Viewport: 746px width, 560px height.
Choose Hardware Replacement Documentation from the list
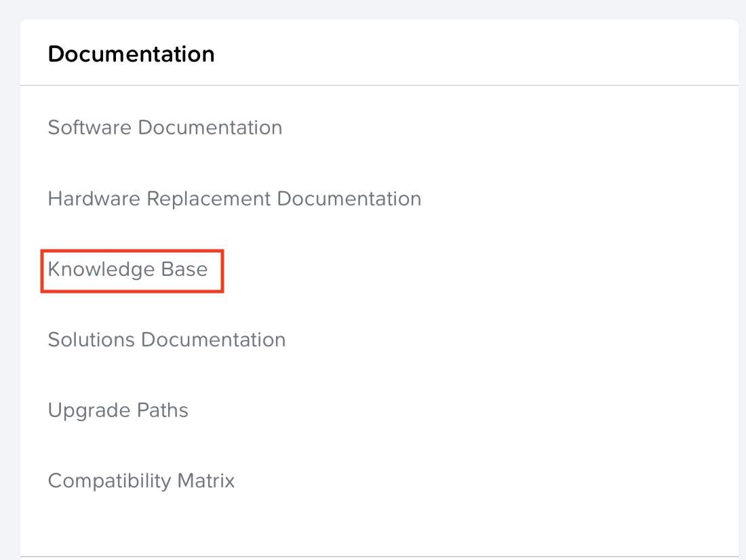[234, 199]
